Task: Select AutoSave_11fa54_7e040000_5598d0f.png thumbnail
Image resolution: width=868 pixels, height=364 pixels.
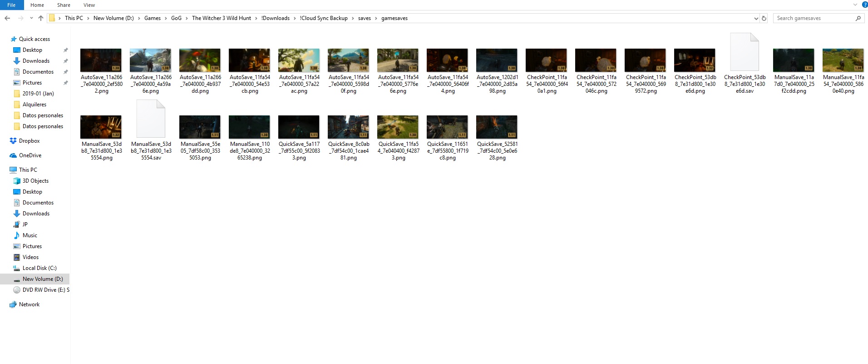Action: (x=348, y=60)
